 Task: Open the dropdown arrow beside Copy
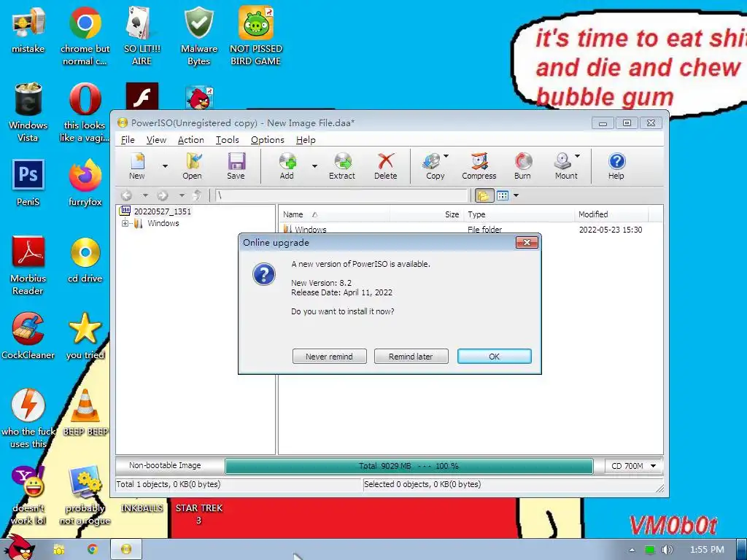point(446,156)
